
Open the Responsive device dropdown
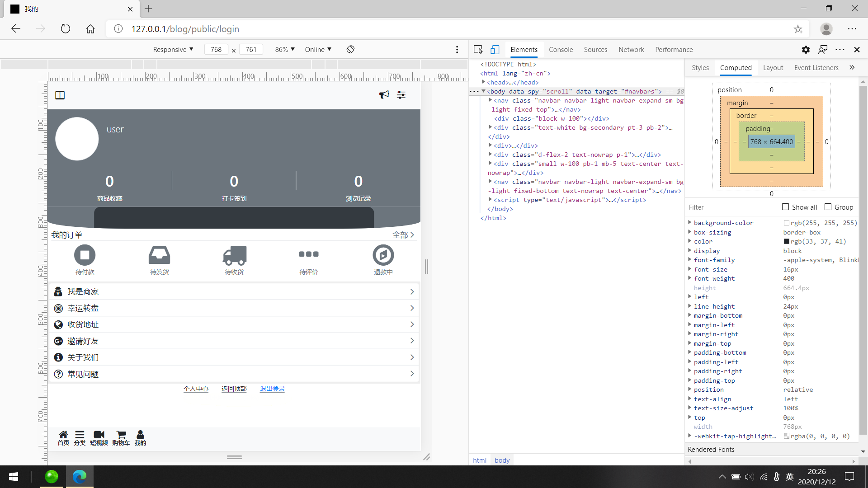pyautogui.click(x=173, y=49)
